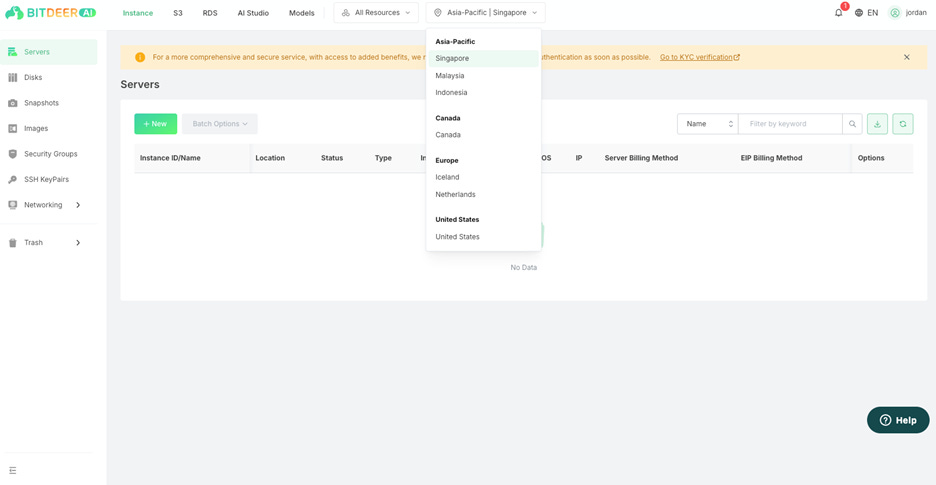Switch to Models tab
Viewport: 936px width, 485px height.
point(301,13)
